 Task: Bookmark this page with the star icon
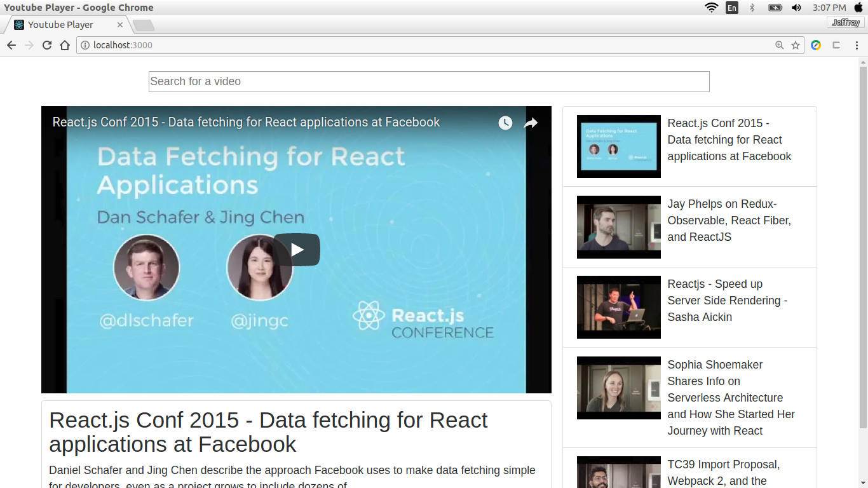tap(796, 45)
